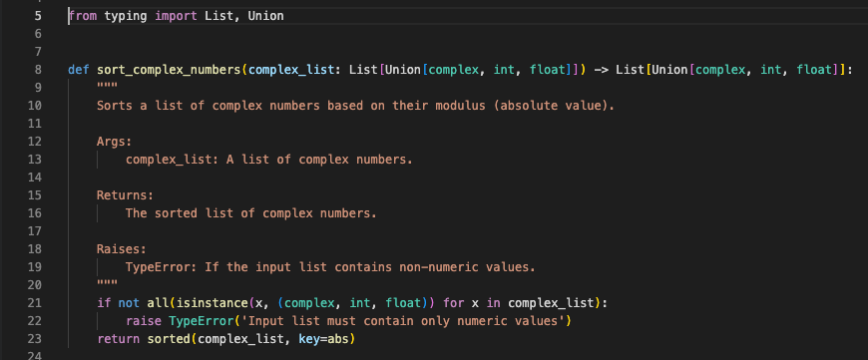The height and width of the screenshot is (360, 868).
Task: Click 'TypeError:' in the docstring on line 19
Action: [x=162, y=267]
